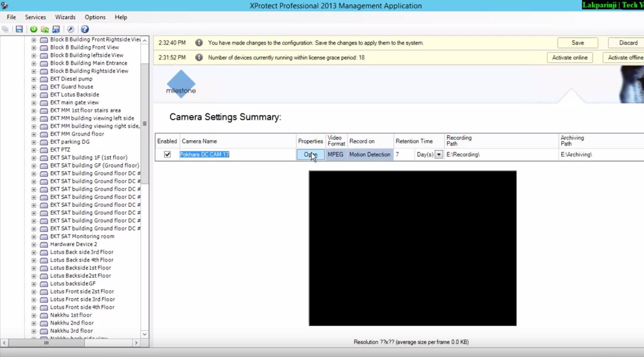Click the device icon of Lotus backside GF
This screenshot has width=644, height=357.
(x=44, y=284)
